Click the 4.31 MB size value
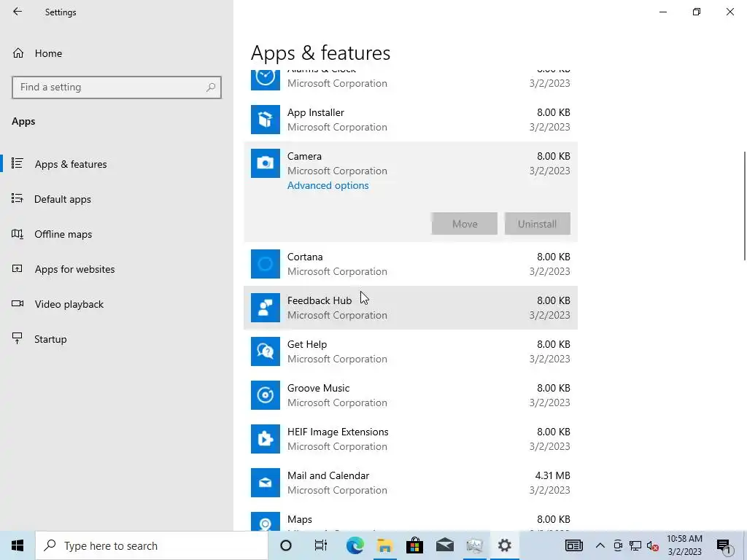The height and width of the screenshot is (560, 747). coord(553,475)
